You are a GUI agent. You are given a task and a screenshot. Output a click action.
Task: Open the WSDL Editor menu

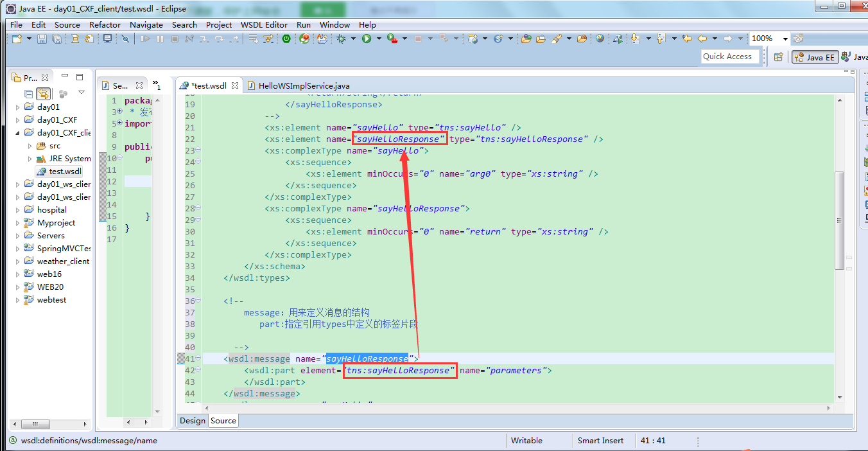(264, 24)
